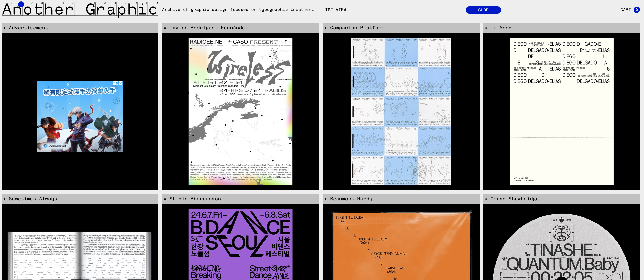Open the Beaumont Hardy entry title

tap(351, 199)
